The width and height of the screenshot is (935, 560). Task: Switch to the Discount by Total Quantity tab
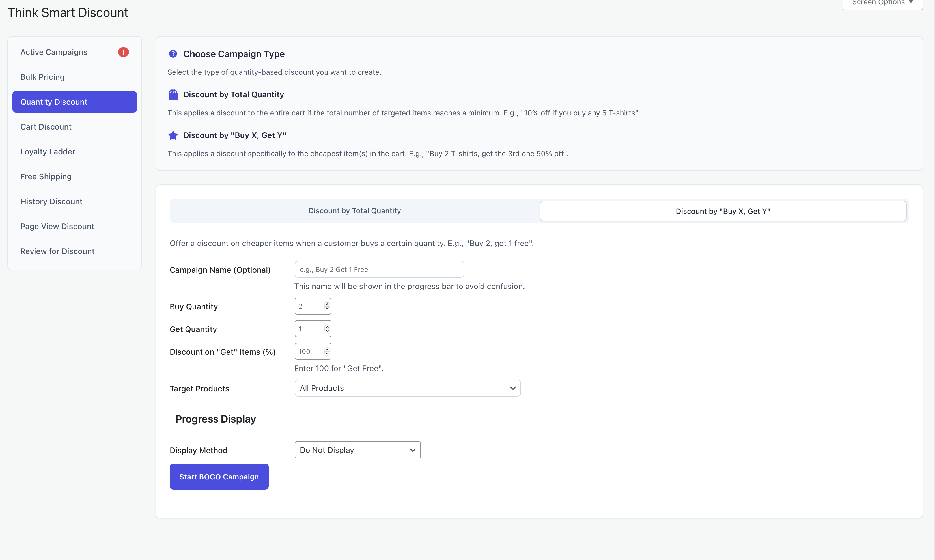pos(354,211)
